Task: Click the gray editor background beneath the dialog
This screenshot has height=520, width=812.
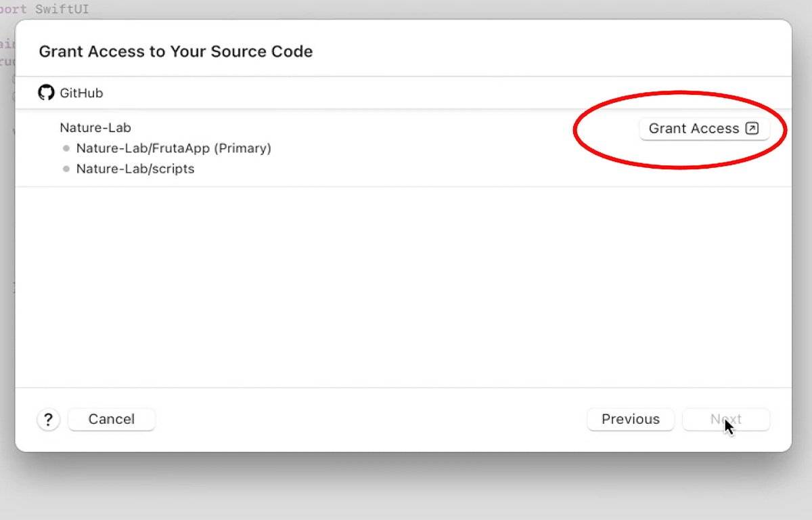Action: pos(406,487)
